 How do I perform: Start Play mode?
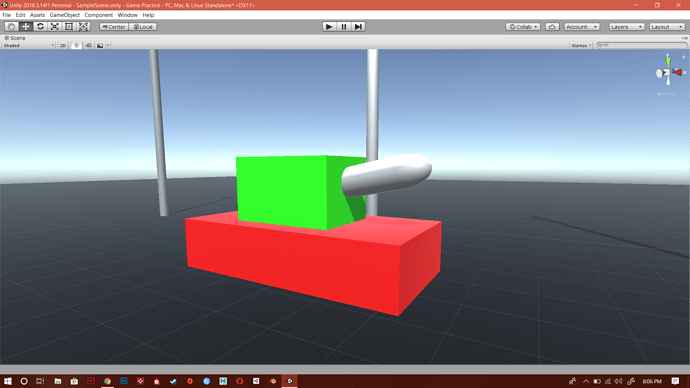(x=329, y=27)
